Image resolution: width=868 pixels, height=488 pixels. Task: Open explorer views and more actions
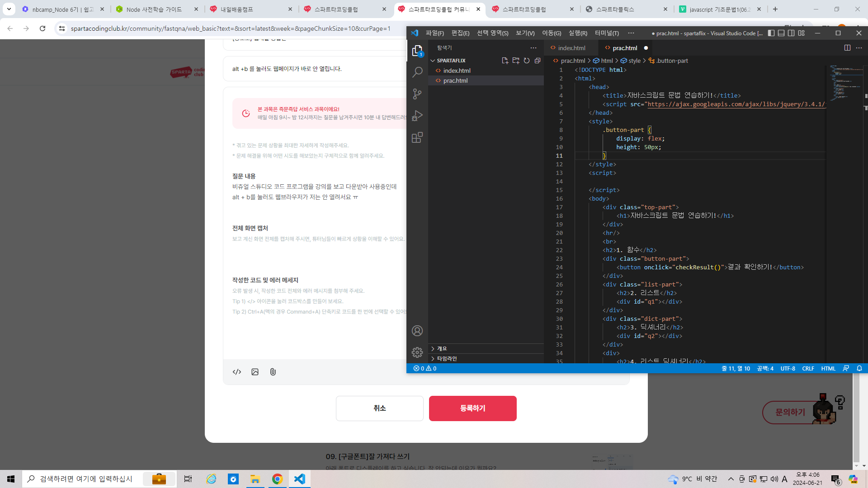tap(533, 48)
